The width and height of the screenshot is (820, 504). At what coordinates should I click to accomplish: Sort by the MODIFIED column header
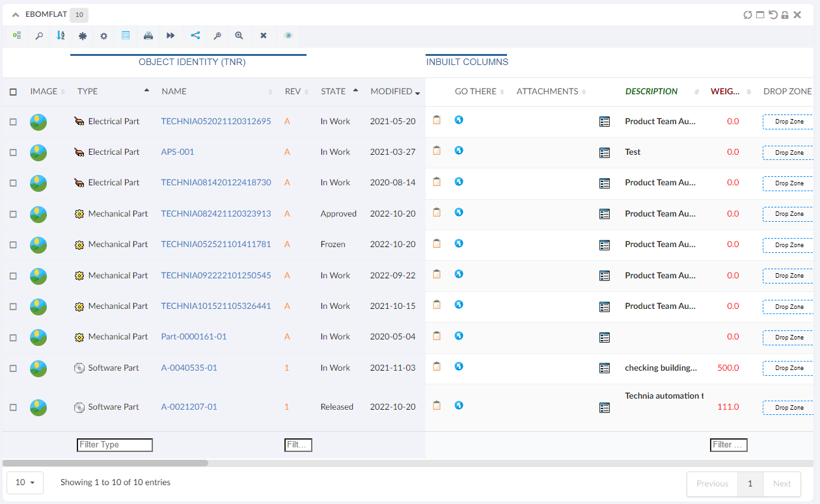(391, 92)
